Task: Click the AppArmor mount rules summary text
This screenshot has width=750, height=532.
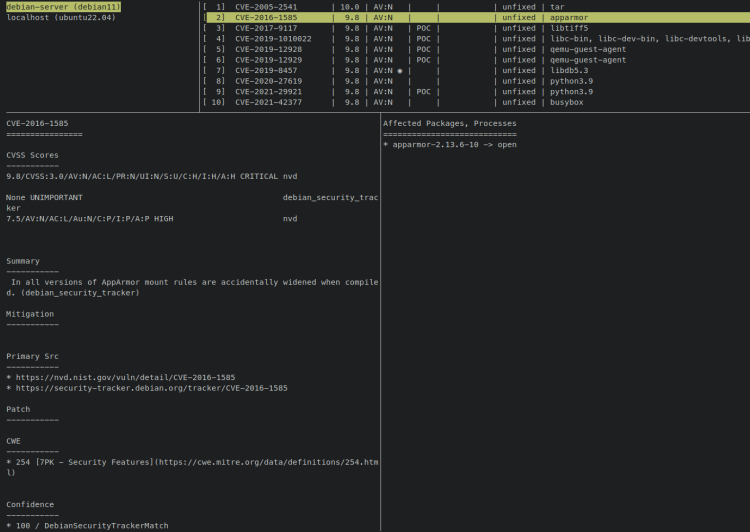Action: 192,287
